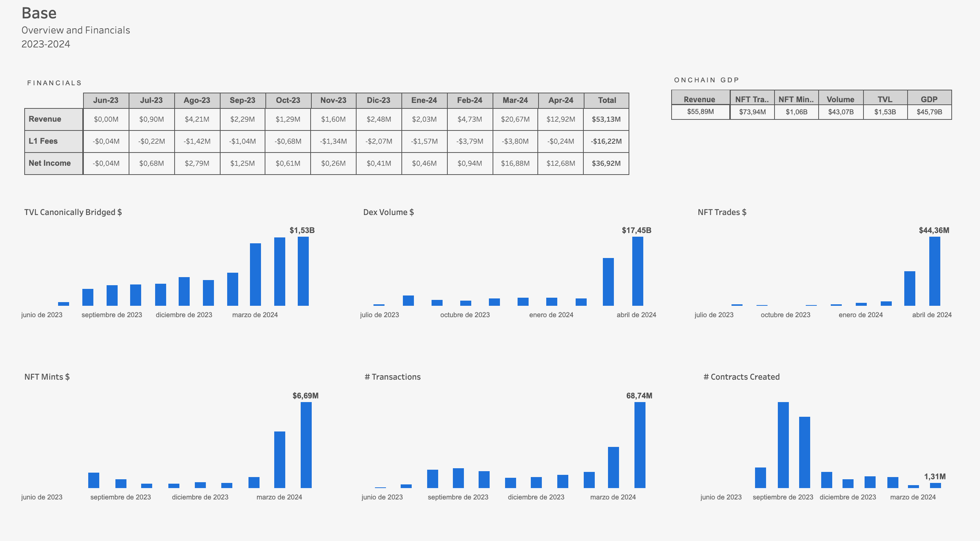Select the tallest # Transactions bar
Viewport: 980px width, 541px height.
pyautogui.click(x=640, y=445)
